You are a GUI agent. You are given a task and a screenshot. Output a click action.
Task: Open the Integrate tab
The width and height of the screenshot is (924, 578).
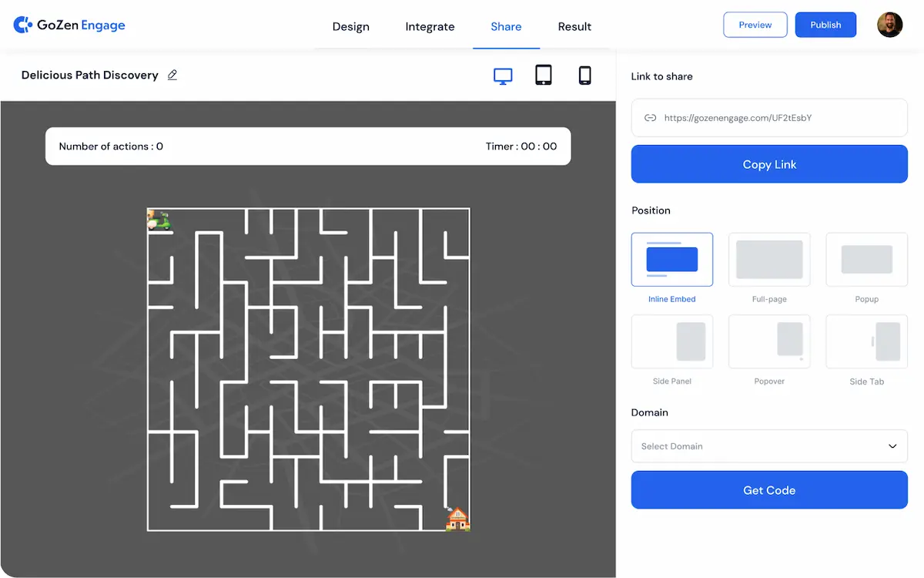pyautogui.click(x=430, y=26)
